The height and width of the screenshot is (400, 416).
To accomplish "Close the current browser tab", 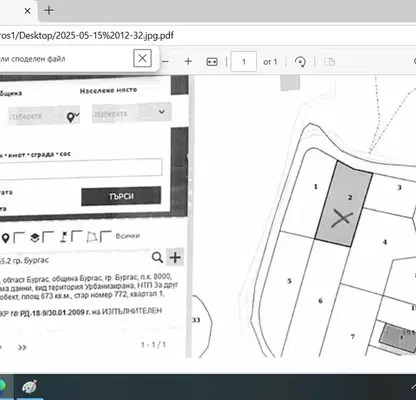I will point(27,11).
